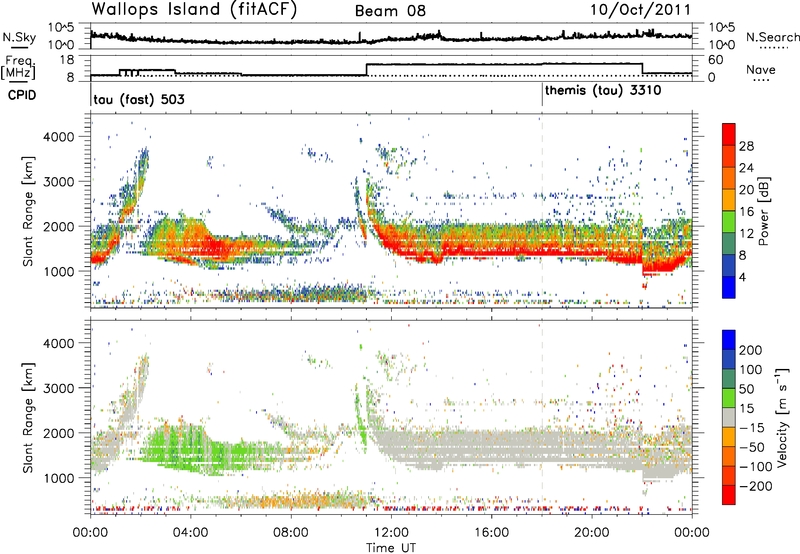Viewport: 800px width, 554px height.
Task: Click the frequency axis value 18
Action: coord(67,60)
